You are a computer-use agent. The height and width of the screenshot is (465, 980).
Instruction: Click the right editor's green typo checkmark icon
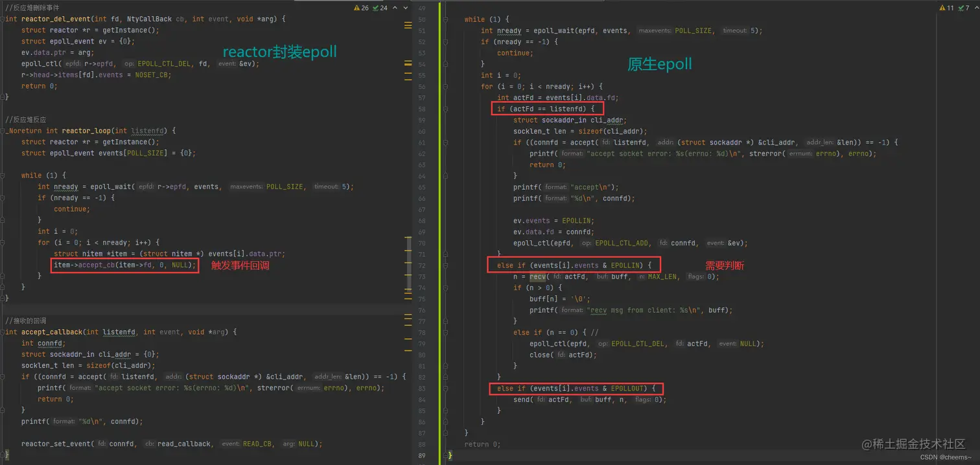pos(960,8)
